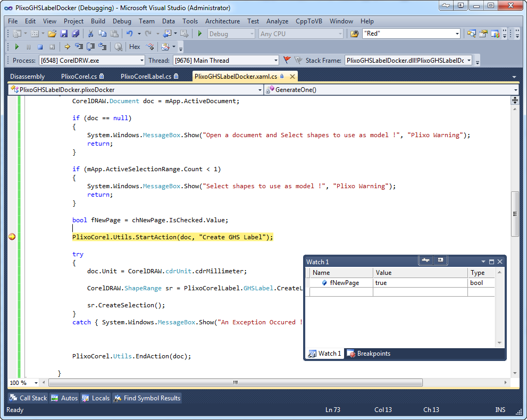
Task: Save the current file with the floppy icon
Action: click(x=64, y=33)
